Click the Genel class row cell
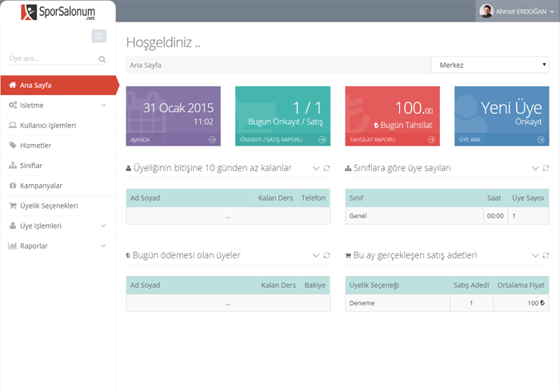Image resolution: width=560 pixels, height=392 pixels. [x=414, y=216]
